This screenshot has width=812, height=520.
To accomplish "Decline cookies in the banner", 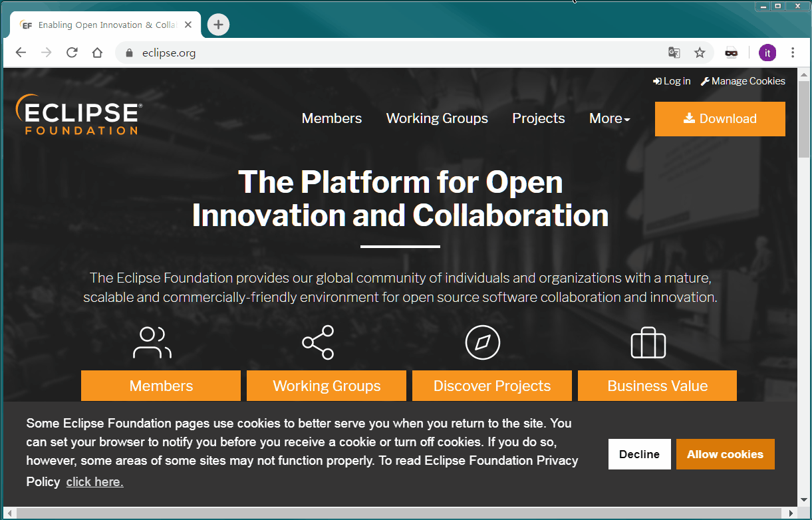I will (639, 454).
